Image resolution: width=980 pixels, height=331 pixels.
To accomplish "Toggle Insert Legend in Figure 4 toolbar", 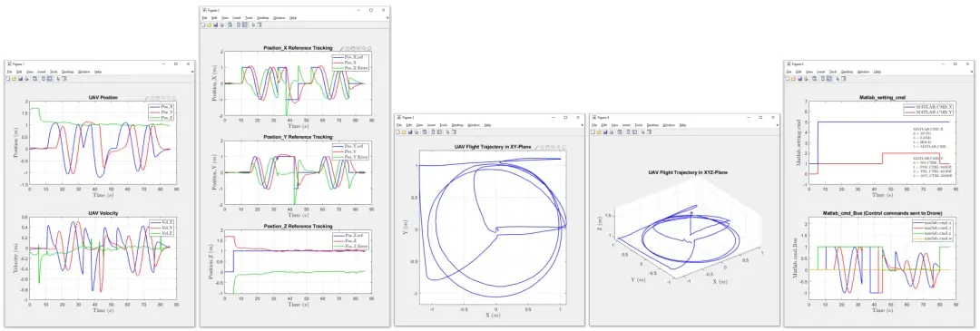I will click(x=635, y=131).
